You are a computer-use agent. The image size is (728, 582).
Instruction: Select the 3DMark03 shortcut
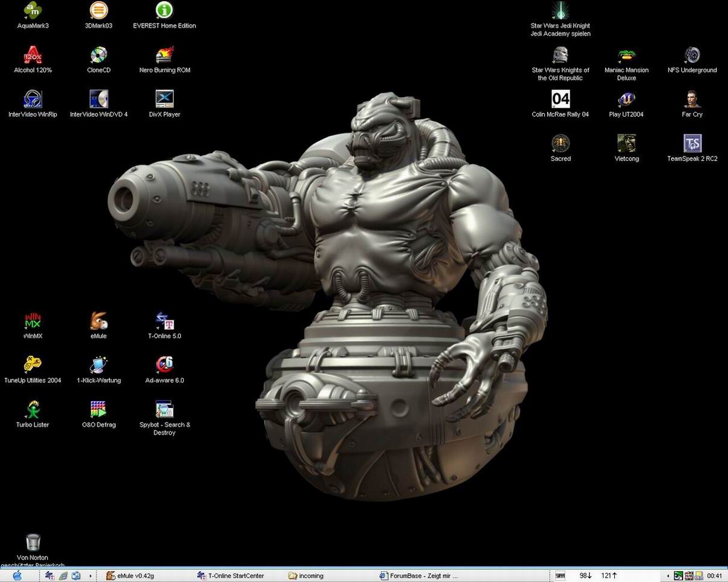click(99, 10)
